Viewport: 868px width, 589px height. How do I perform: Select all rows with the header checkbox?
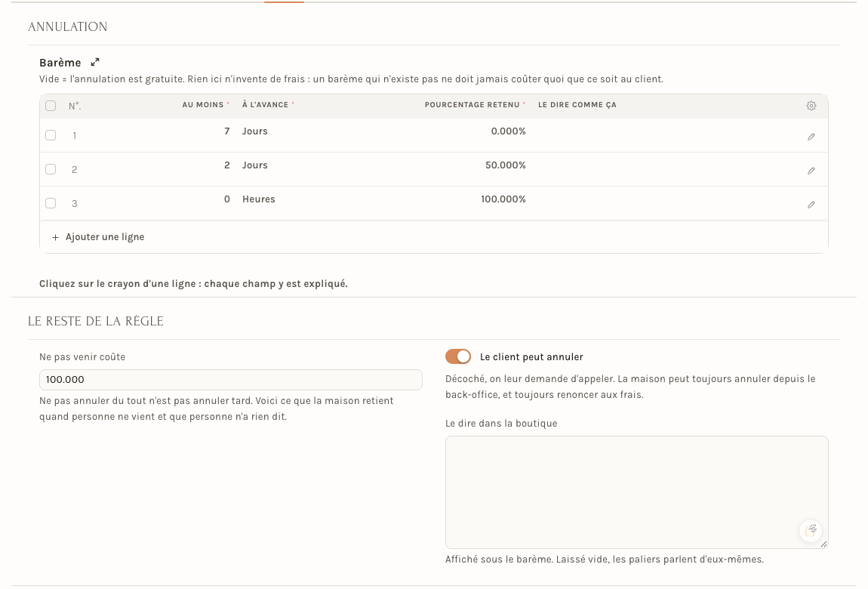(51, 106)
